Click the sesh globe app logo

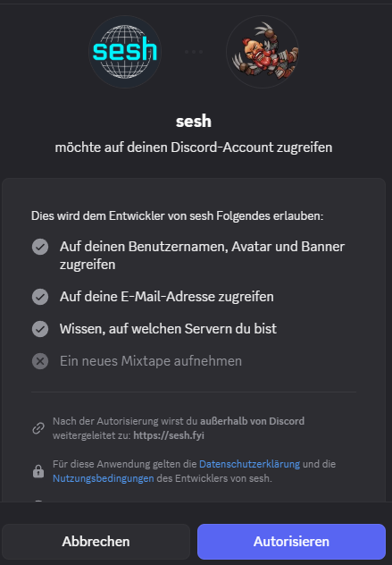pyautogui.click(x=125, y=52)
